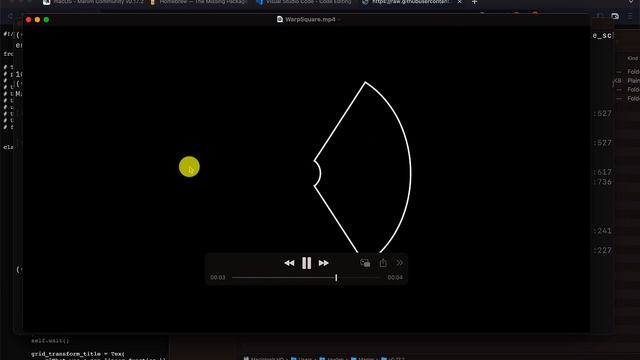The width and height of the screenshot is (640, 360).
Task: Click the elapsed time label 00:03
Action: [218, 278]
